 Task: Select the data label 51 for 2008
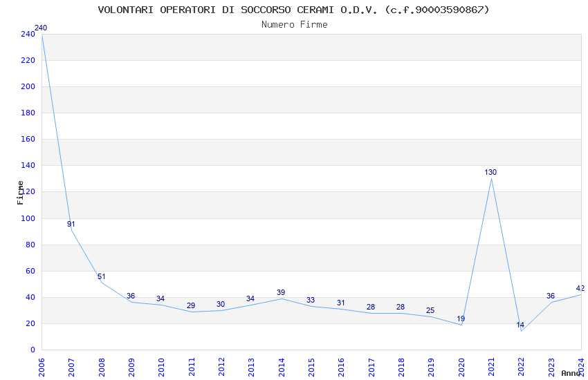pos(101,276)
